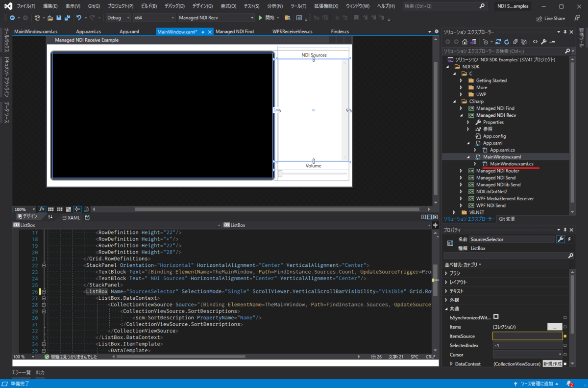Open the 出力 panel tab
This screenshot has height=388, width=588.
(40, 373)
